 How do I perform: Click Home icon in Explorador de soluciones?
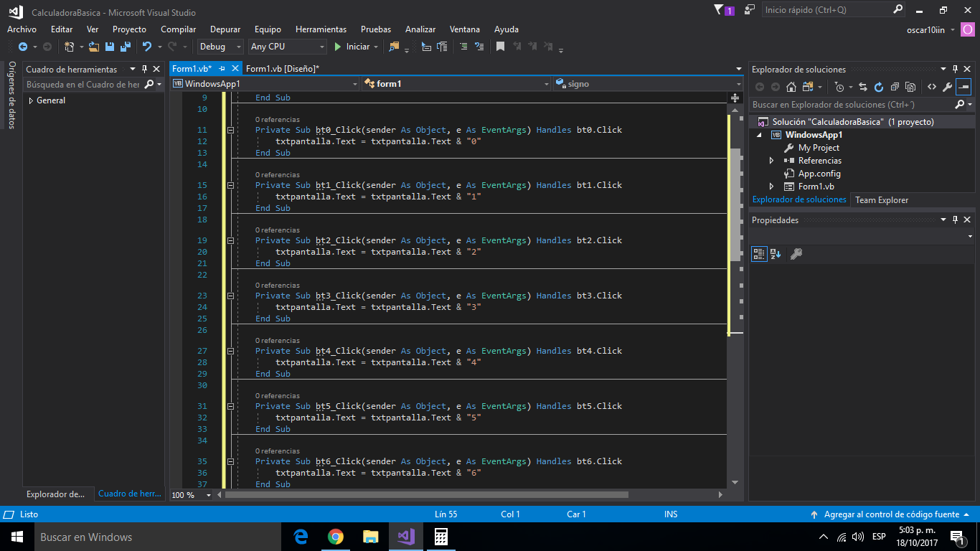791,87
